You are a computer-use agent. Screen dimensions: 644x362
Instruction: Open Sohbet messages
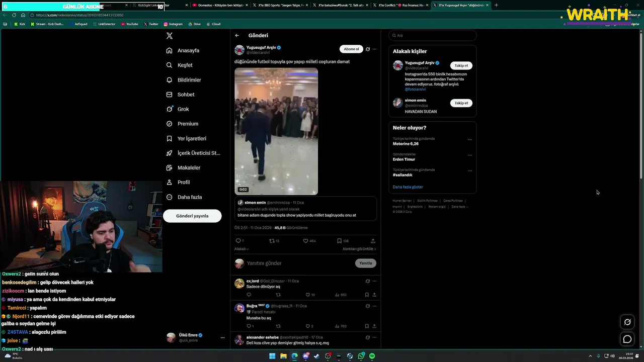[180, 95]
